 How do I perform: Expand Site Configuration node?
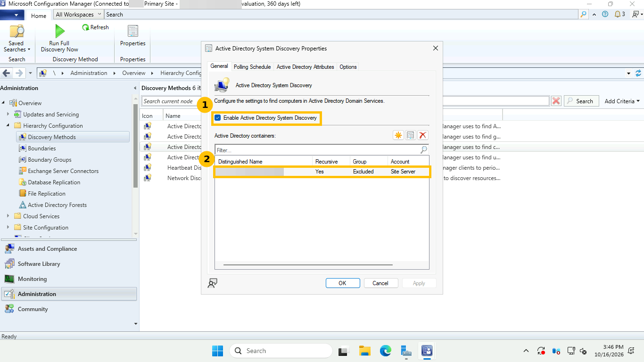click(x=8, y=228)
